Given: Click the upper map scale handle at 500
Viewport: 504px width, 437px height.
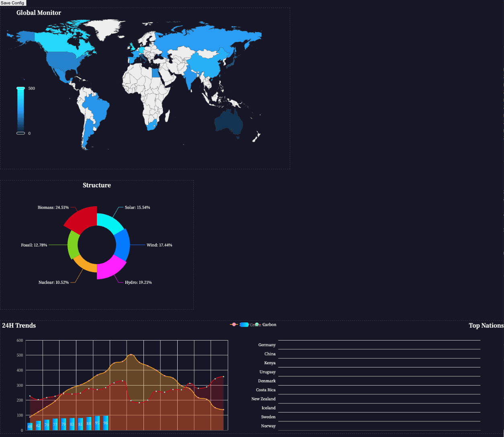Looking at the screenshot, I should click(20, 88).
